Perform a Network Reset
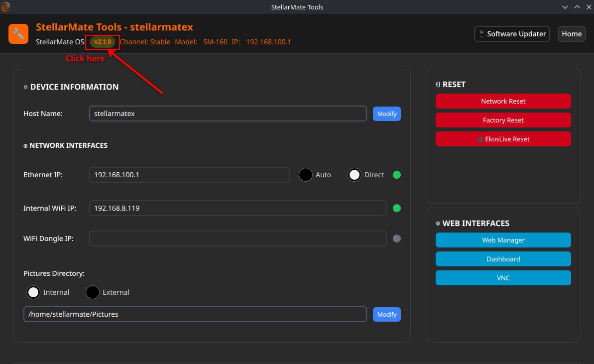The image size is (594, 364). click(503, 101)
